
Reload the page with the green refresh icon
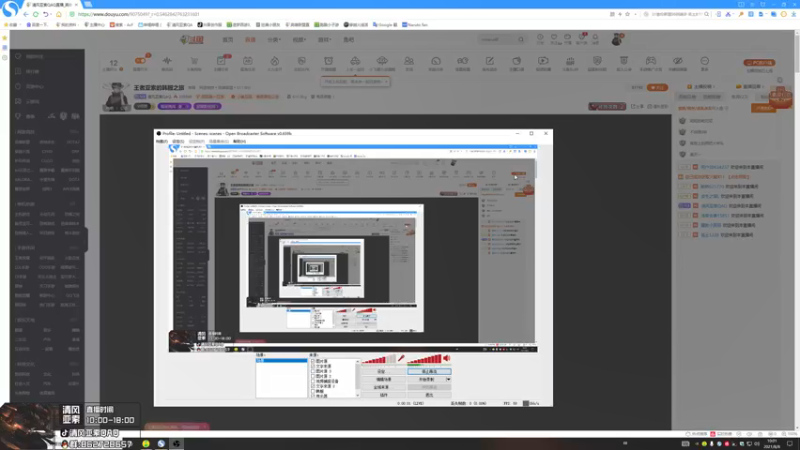point(36,14)
